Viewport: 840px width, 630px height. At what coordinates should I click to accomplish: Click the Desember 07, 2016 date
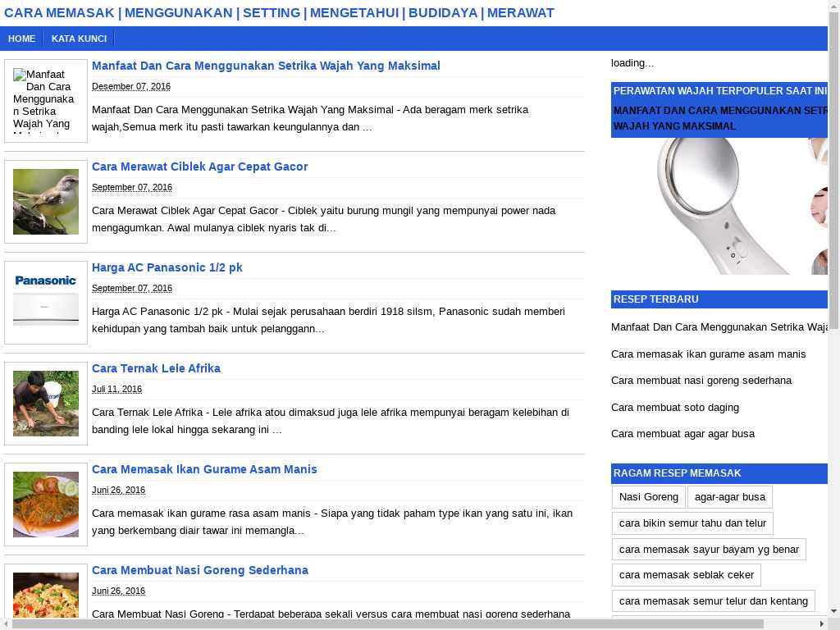(x=131, y=86)
